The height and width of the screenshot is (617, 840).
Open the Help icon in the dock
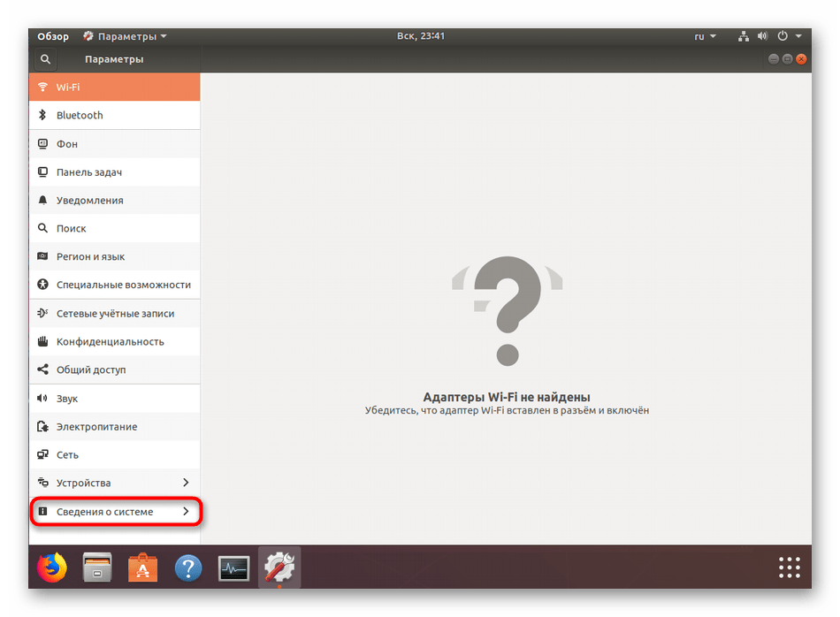click(x=188, y=567)
